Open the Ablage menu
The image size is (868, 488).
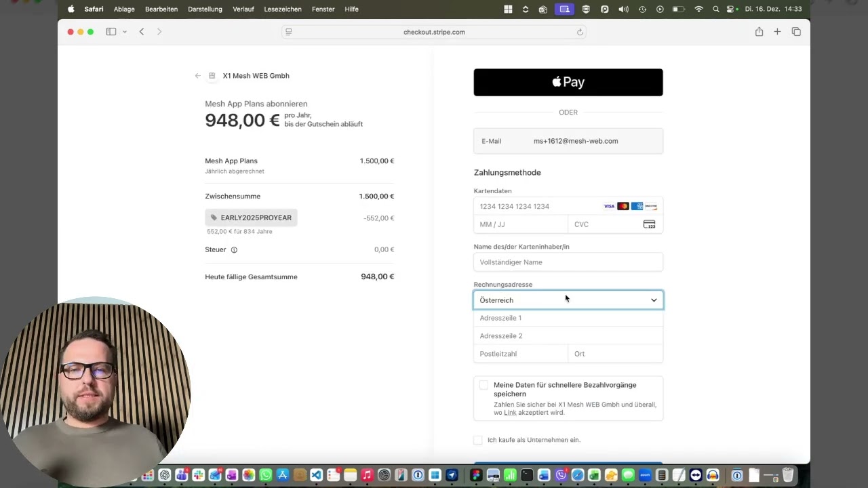(124, 9)
